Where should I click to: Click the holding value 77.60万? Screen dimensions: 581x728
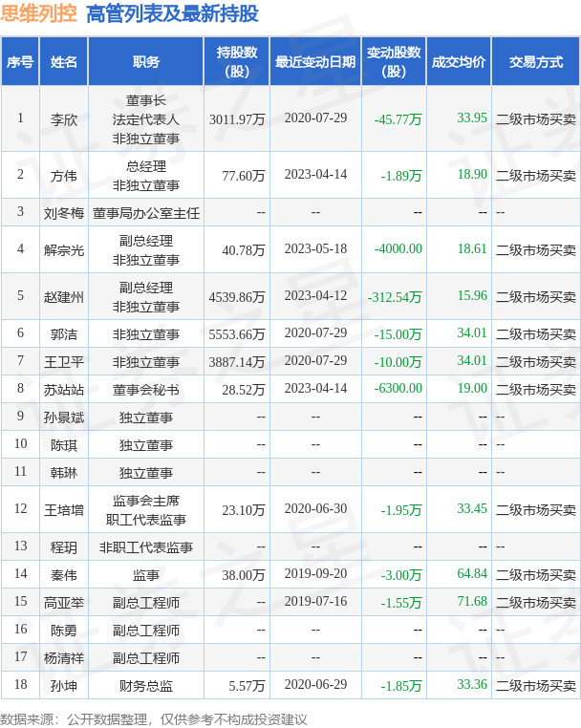click(244, 176)
